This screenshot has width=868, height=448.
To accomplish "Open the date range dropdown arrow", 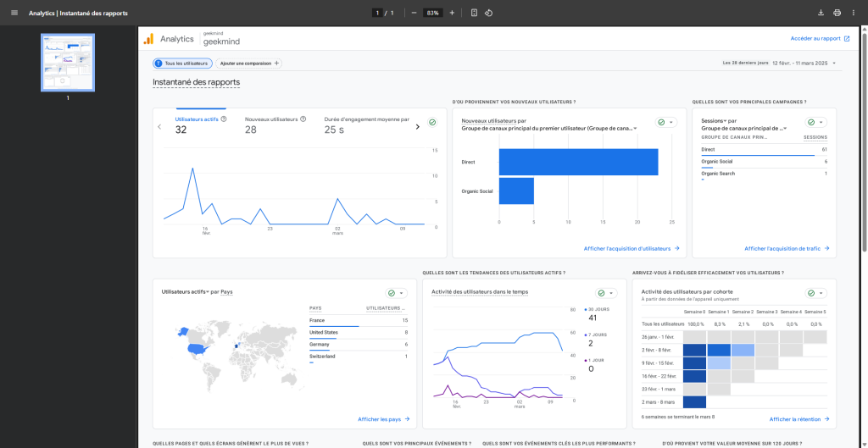I will coord(834,64).
